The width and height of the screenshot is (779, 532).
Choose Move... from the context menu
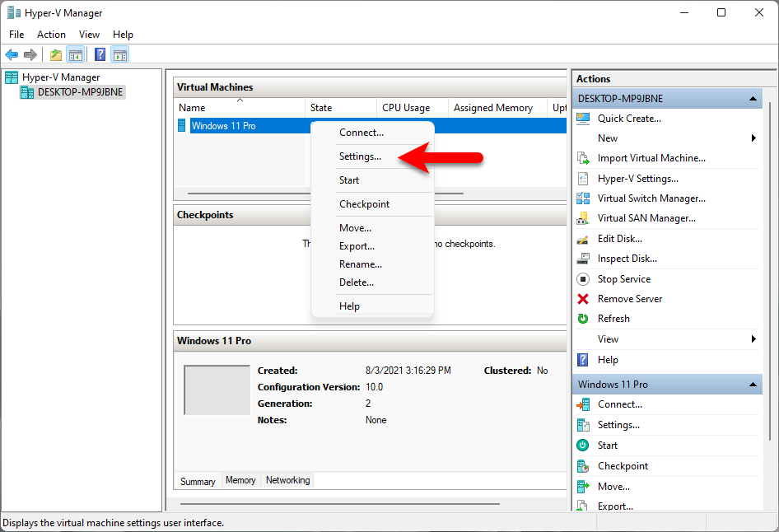(x=372, y=228)
